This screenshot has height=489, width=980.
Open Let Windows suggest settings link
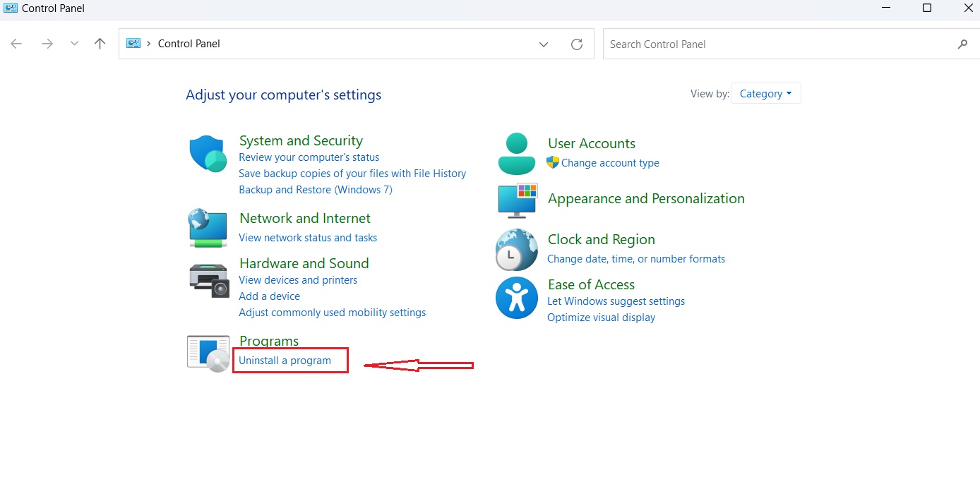point(616,301)
